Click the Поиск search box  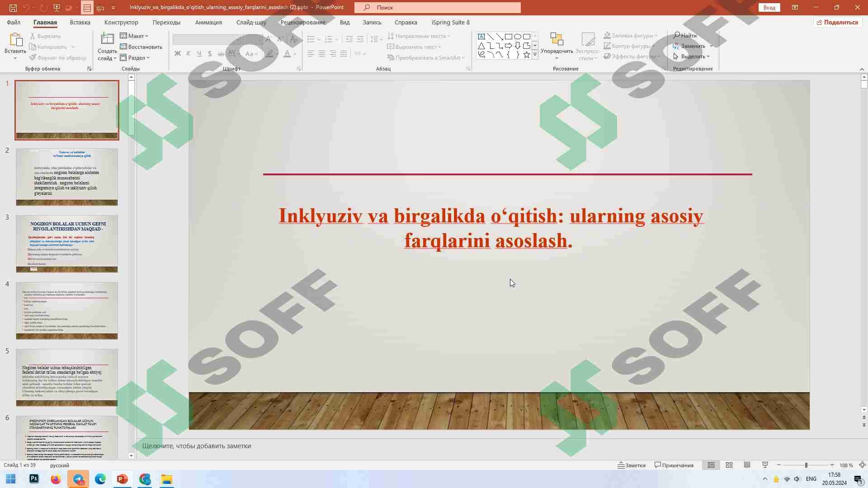tap(438, 8)
